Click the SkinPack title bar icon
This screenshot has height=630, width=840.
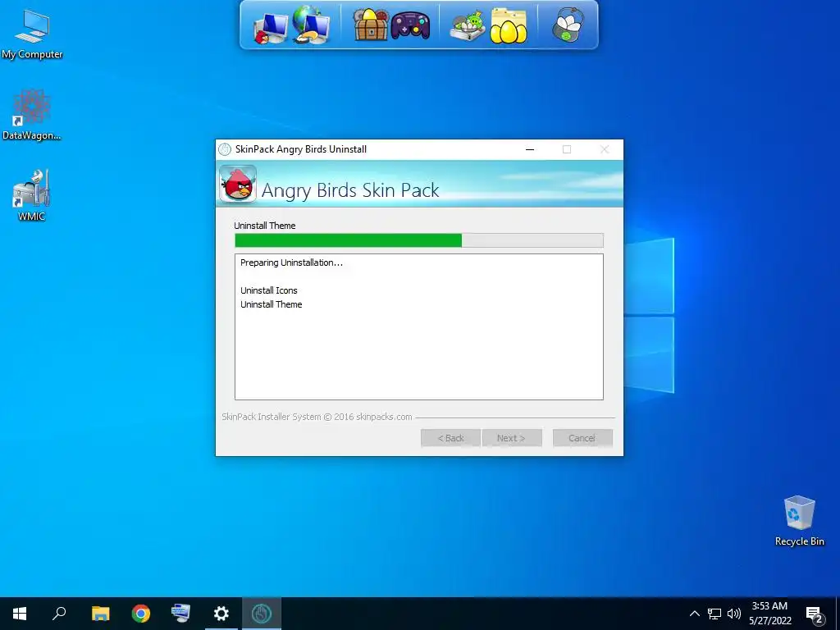(225, 149)
